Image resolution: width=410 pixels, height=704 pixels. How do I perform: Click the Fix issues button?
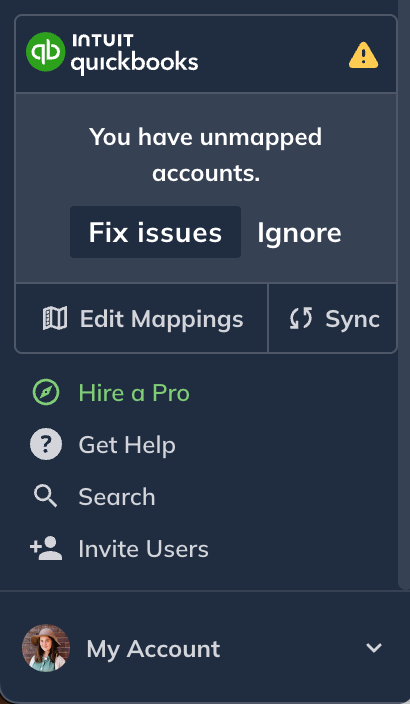pyautogui.click(x=155, y=232)
